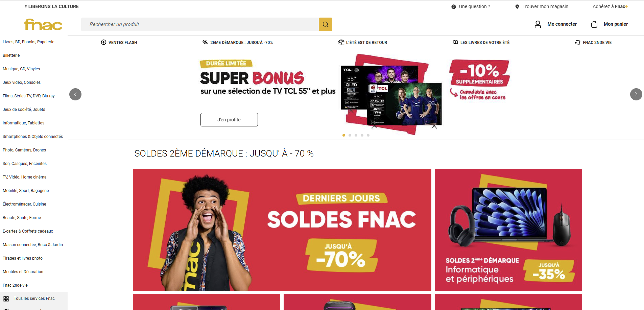Open the Fnac logo homepage
The image size is (644, 310).
click(x=43, y=24)
